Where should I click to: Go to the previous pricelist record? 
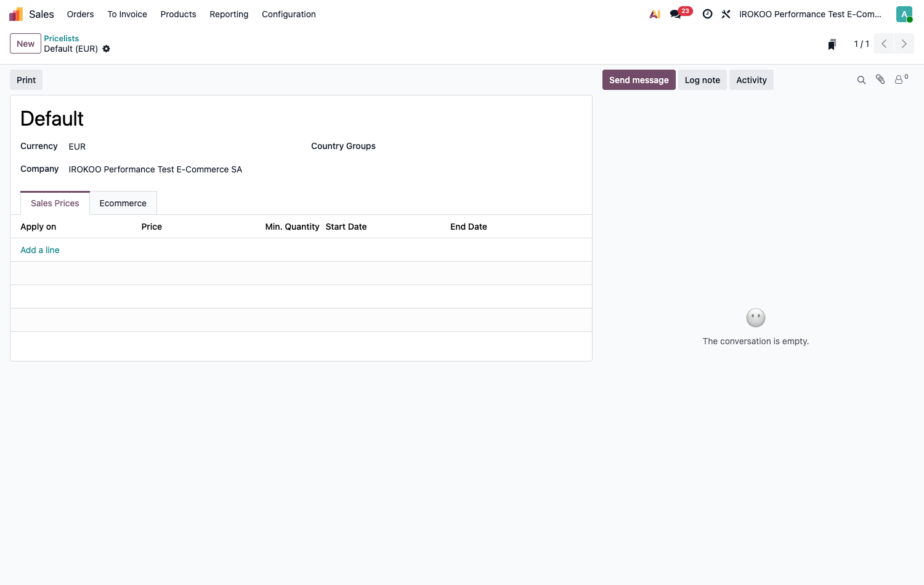[x=884, y=44]
